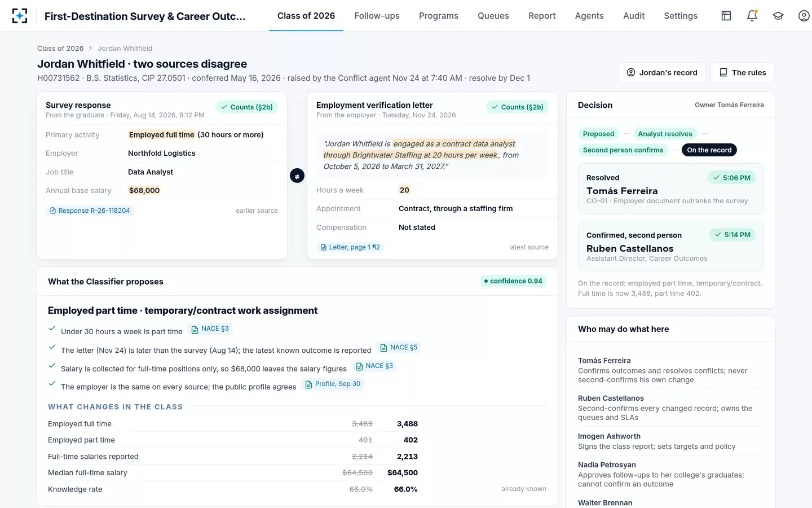Open the Profile, Sep 30 reference
The width and height of the screenshot is (812, 508).
click(x=333, y=384)
